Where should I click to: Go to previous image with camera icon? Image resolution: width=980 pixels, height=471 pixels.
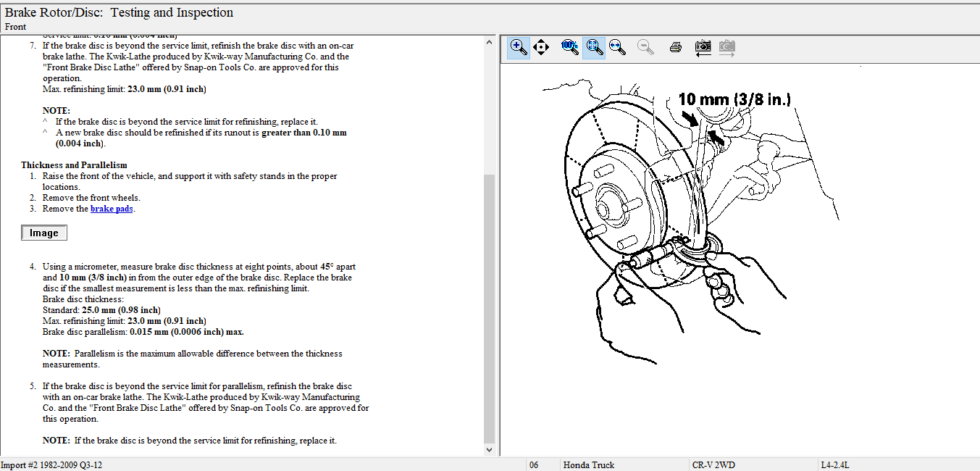[703, 48]
